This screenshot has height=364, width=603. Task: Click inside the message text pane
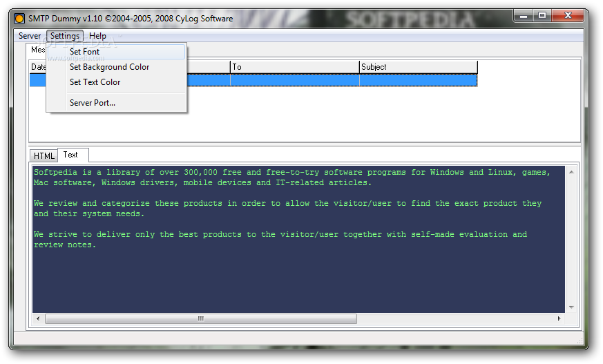point(298,239)
